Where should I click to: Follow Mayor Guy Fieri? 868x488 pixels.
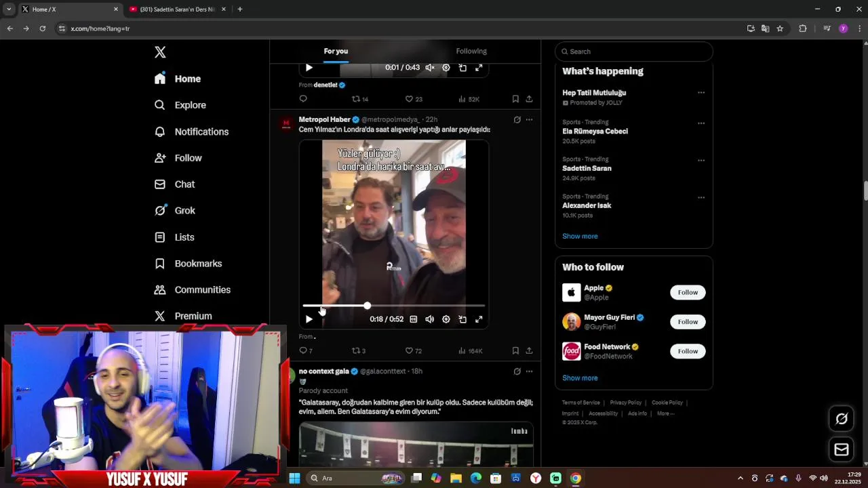(x=688, y=322)
